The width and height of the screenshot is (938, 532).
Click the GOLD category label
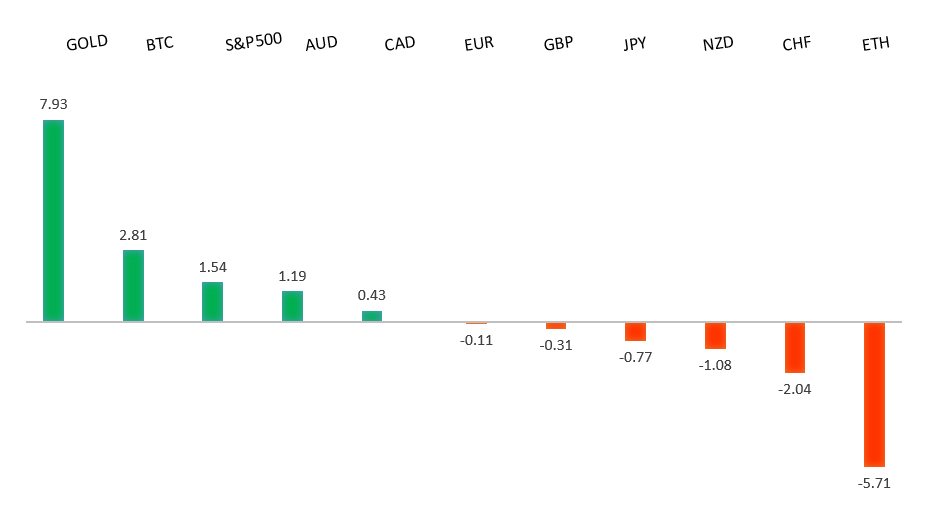point(87,44)
